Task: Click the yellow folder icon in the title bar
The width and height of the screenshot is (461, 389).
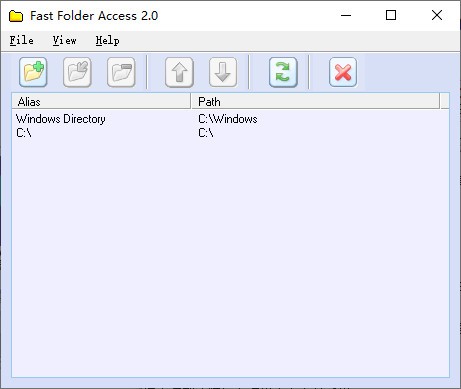Action: (x=16, y=16)
